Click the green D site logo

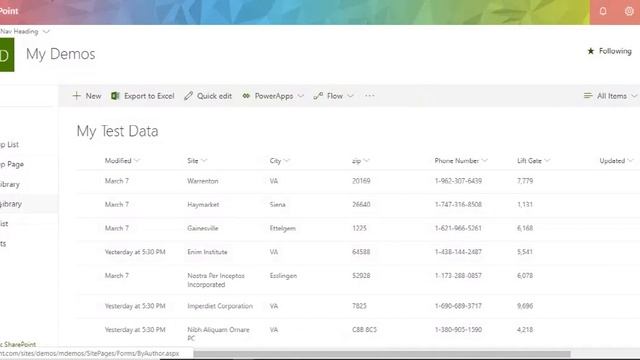6,55
